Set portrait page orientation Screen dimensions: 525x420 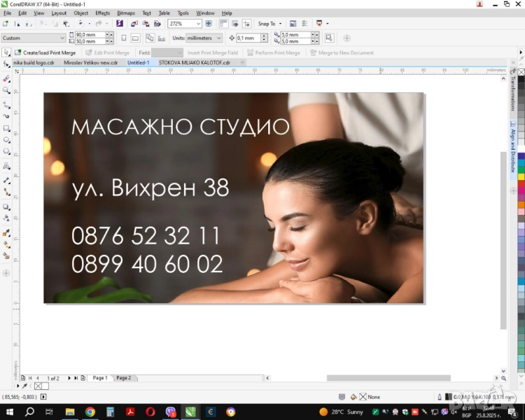pyautogui.click(x=123, y=38)
